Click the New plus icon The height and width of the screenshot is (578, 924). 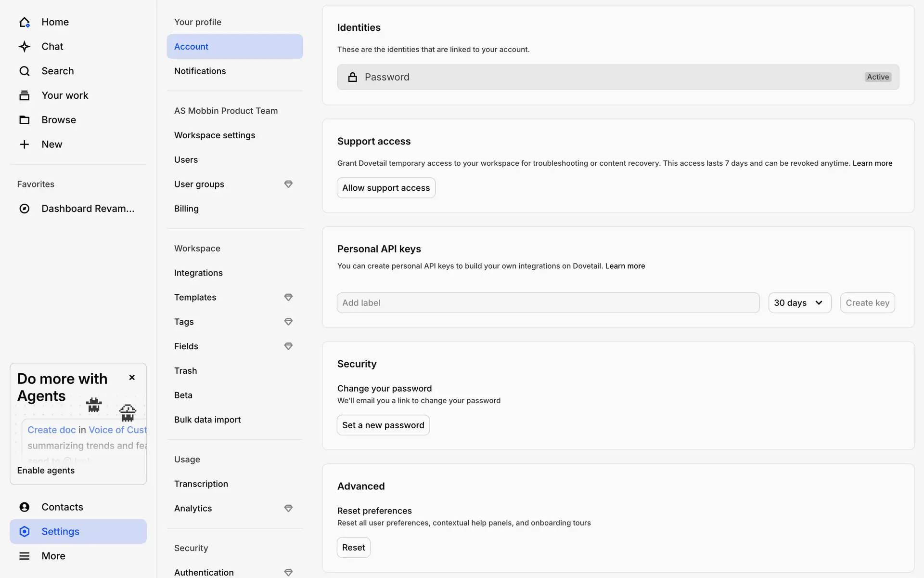tap(25, 144)
